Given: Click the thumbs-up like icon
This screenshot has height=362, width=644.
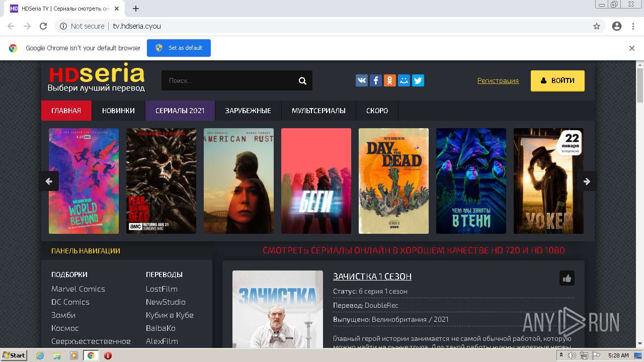Looking at the screenshot, I should point(567,278).
